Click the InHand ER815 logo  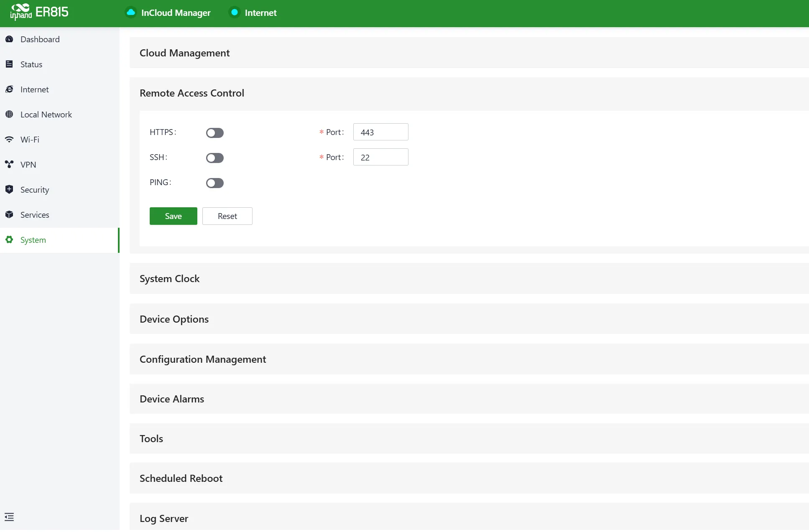[39, 12]
